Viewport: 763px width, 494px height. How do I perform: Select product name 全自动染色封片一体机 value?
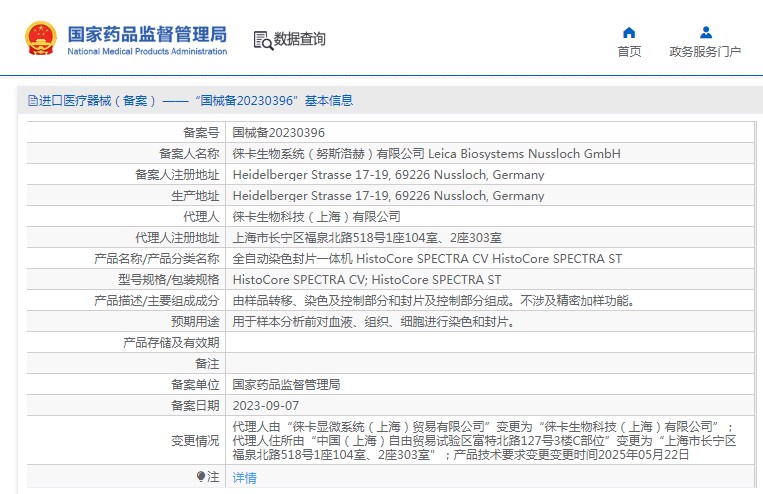pyautogui.click(x=427, y=258)
